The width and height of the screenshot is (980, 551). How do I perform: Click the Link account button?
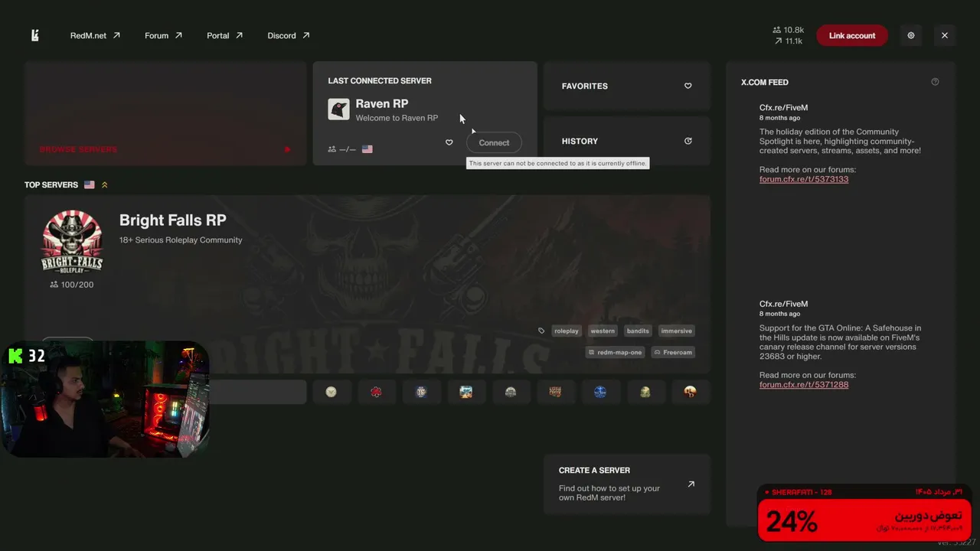pos(852,35)
